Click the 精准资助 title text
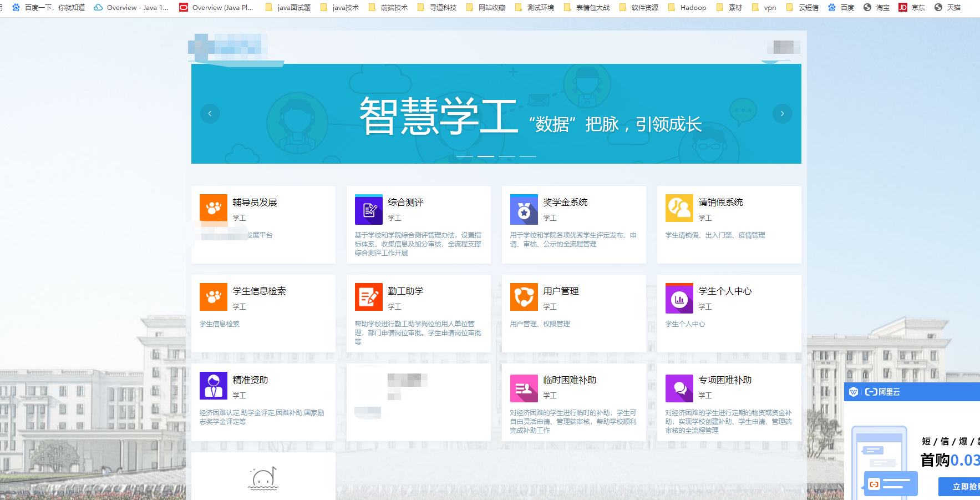This screenshot has height=500, width=980. click(x=250, y=380)
